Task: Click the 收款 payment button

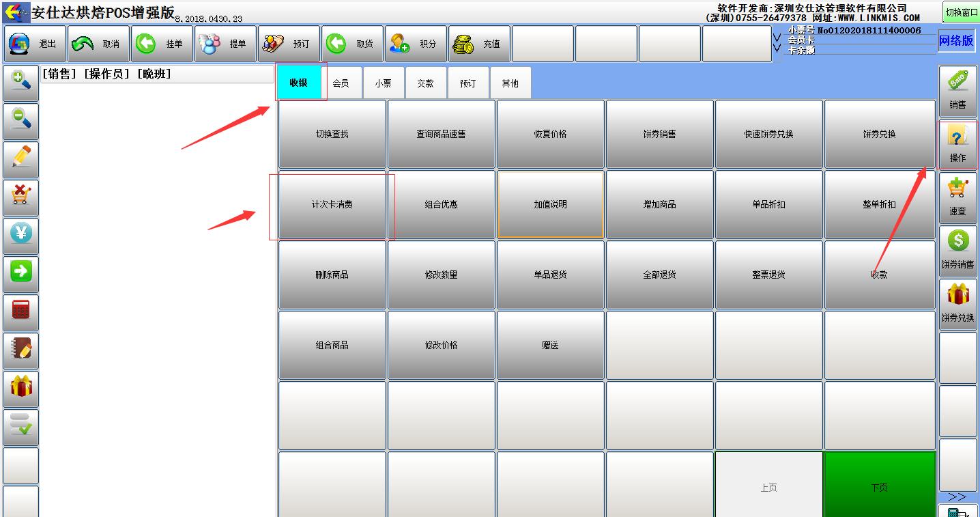Action: (878, 274)
